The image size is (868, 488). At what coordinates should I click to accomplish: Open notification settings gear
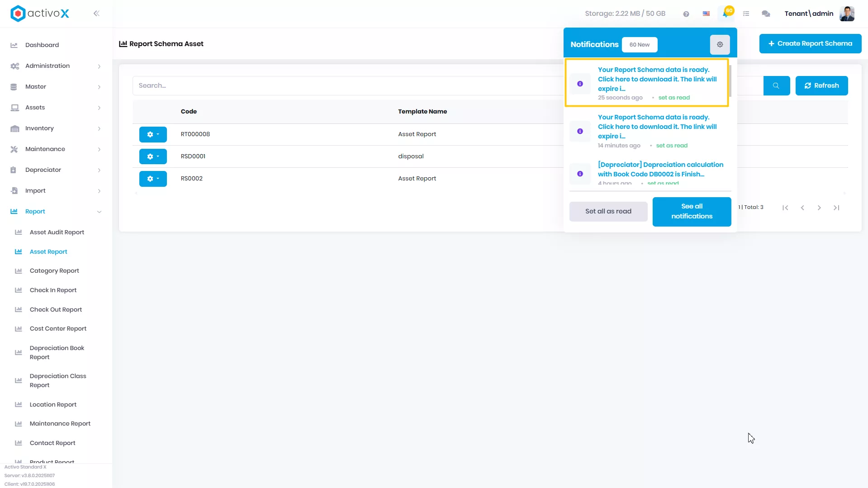[x=720, y=44]
